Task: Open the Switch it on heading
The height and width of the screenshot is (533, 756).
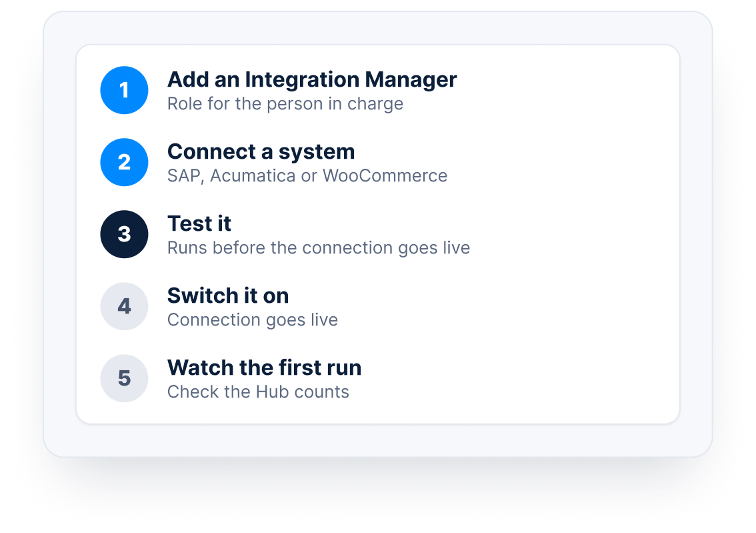Action: [x=228, y=296]
